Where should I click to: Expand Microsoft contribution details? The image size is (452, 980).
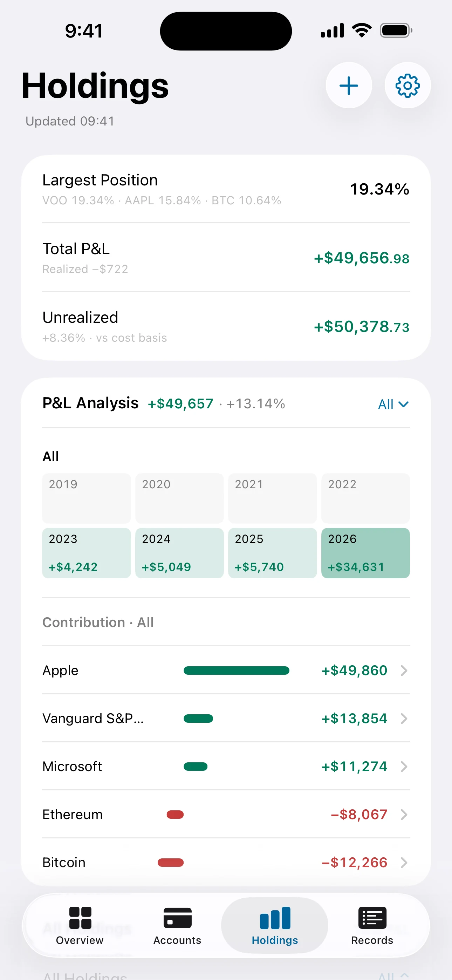pyautogui.click(x=226, y=766)
